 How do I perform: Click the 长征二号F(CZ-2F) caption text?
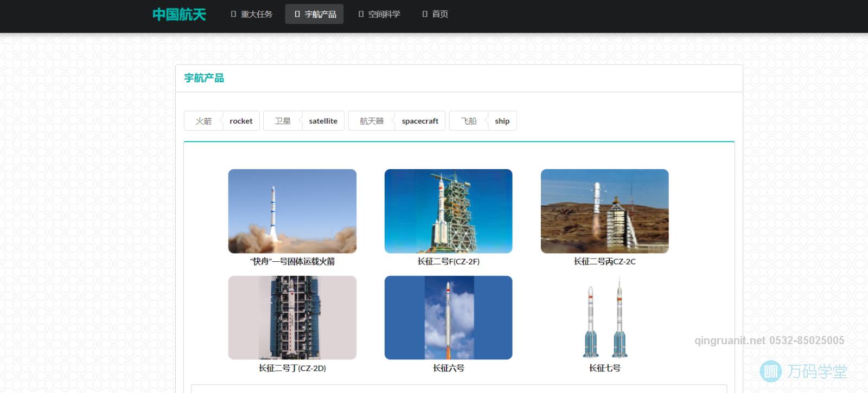(x=449, y=261)
